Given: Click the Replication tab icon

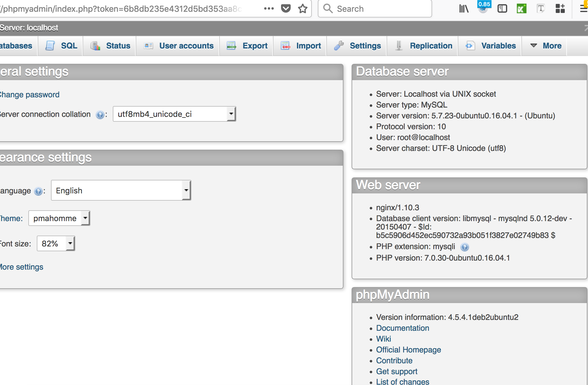Looking at the screenshot, I should 399,46.
